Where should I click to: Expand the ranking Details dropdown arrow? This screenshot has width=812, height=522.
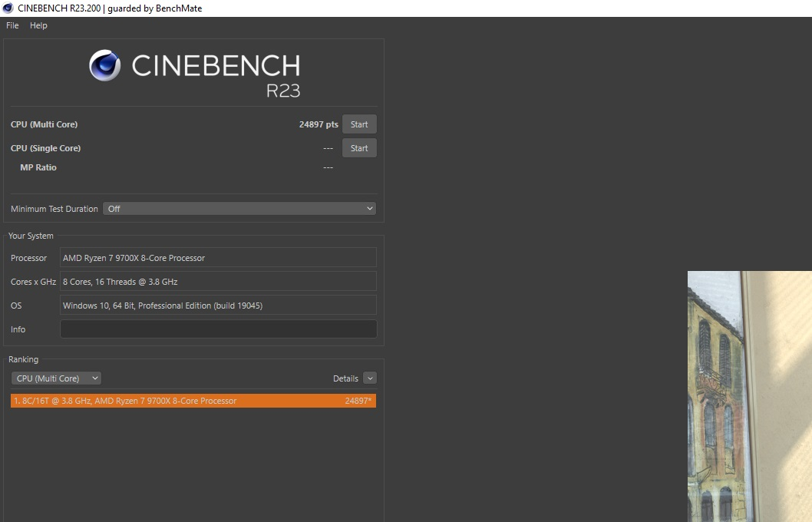click(x=370, y=378)
